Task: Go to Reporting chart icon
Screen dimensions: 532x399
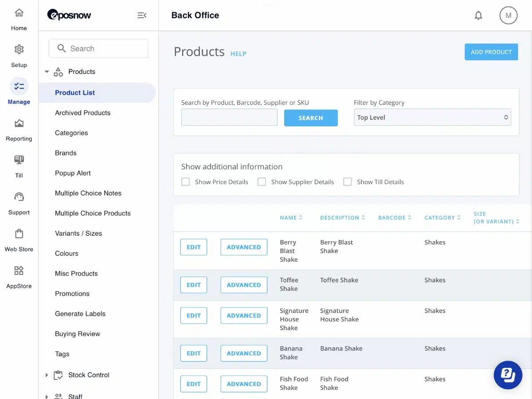Action: tap(19, 123)
